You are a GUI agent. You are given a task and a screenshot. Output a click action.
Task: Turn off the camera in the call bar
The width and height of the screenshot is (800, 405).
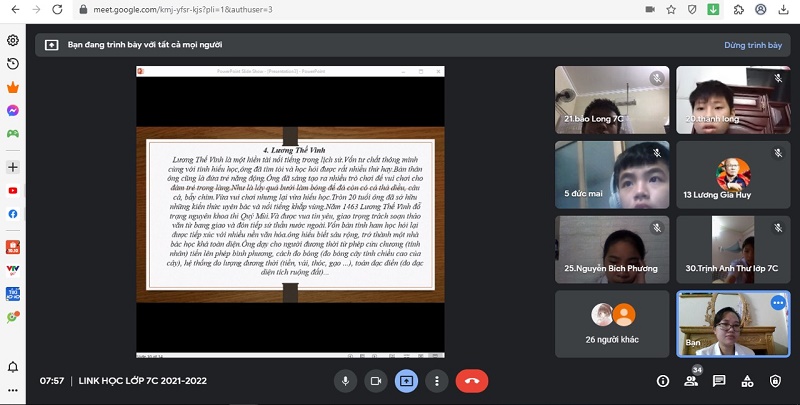(376, 381)
